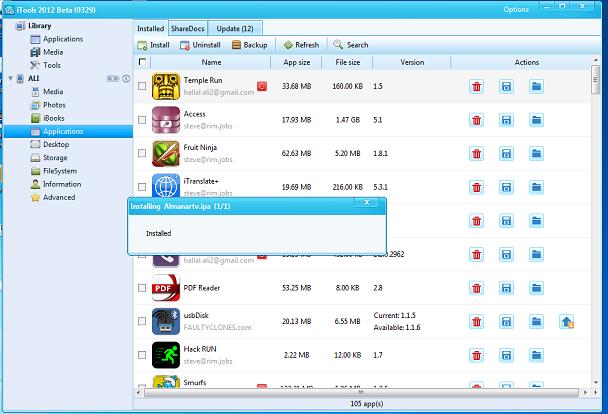Image resolution: width=608 pixels, height=414 pixels.
Task: Check the Fruit Ninja checkbox
Action: [x=142, y=154]
